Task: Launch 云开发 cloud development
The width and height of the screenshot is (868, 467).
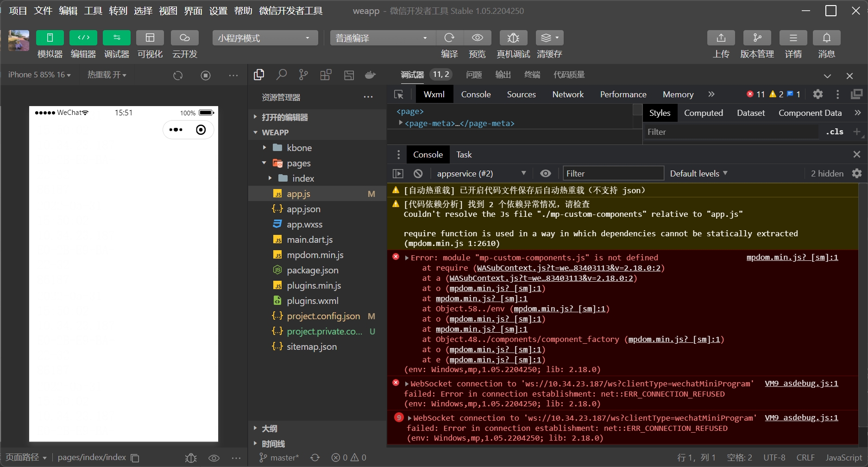Action: tap(184, 44)
